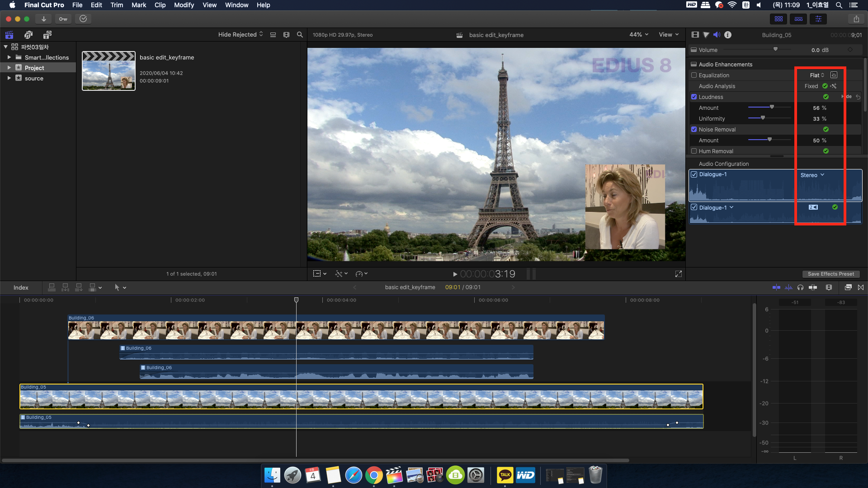Viewport: 868px width, 488px height.
Task: Click the Share export icon
Action: click(856, 19)
